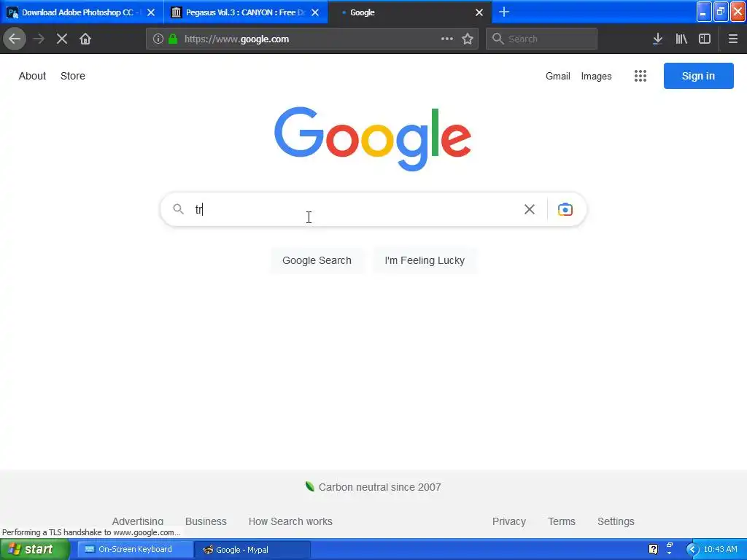Close the Google tab
747x560 pixels.
(479, 12)
